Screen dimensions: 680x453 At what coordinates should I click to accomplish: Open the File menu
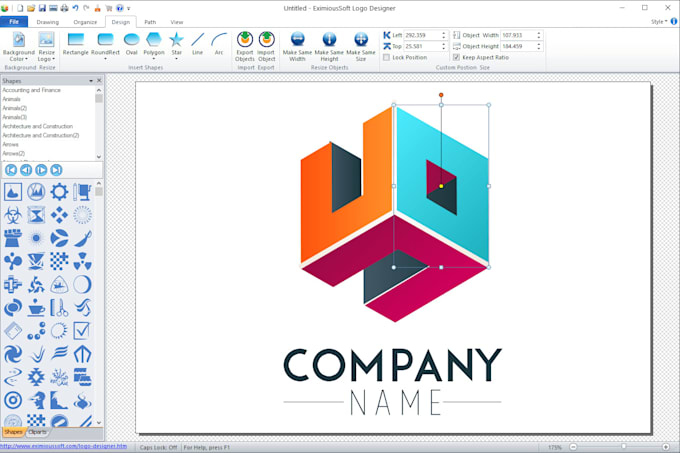[x=15, y=21]
